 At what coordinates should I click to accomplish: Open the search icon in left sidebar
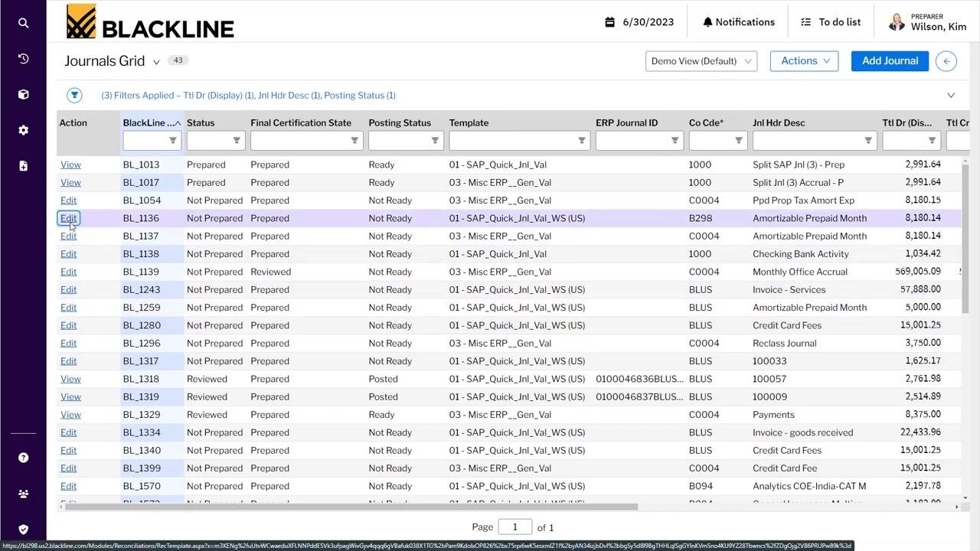[23, 23]
